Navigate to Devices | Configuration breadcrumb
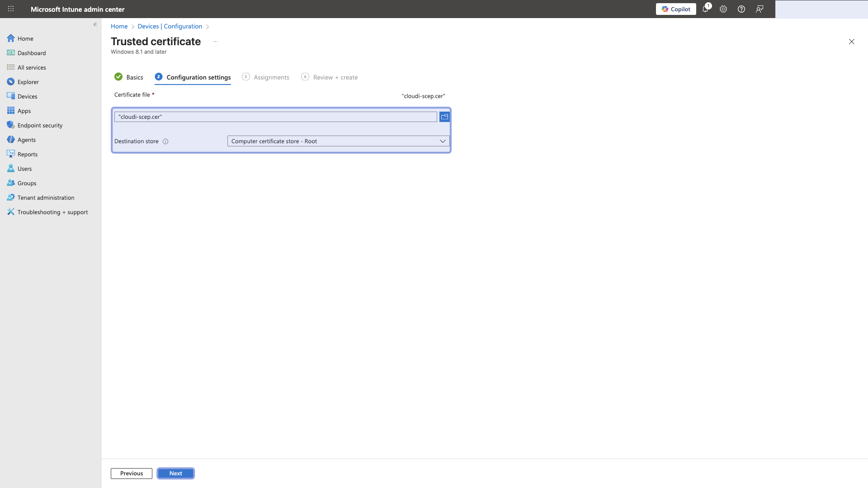The width and height of the screenshot is (868, 488). 170,26
